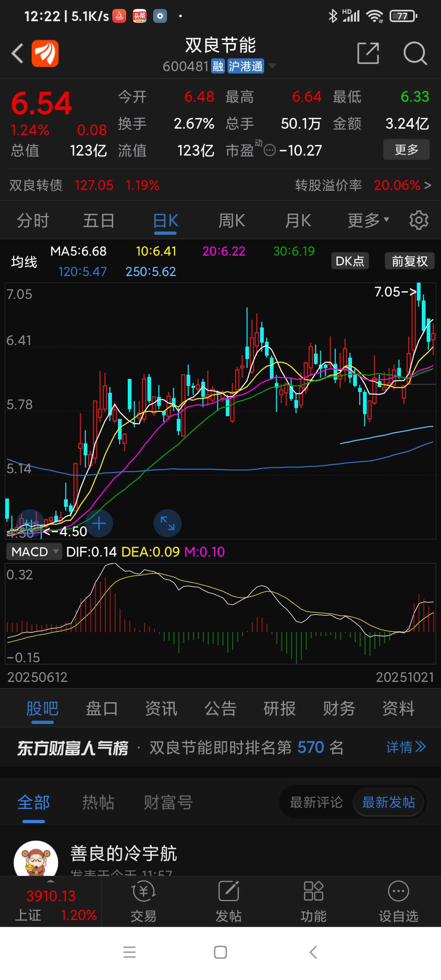Switch to 周K chart tab
441x980 pixels.
tap(232, 220)
